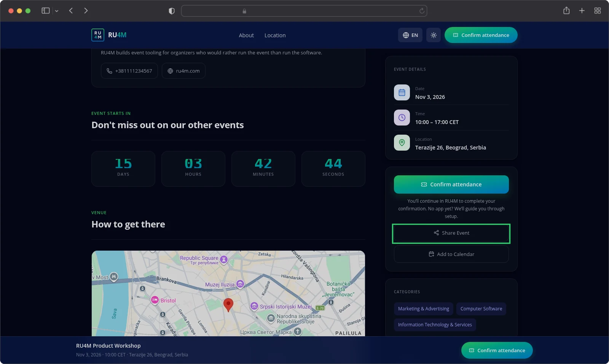Click the Share Event button
This screenshot has height=364, width=609.
pyautogui.click(x=451, y=233)
